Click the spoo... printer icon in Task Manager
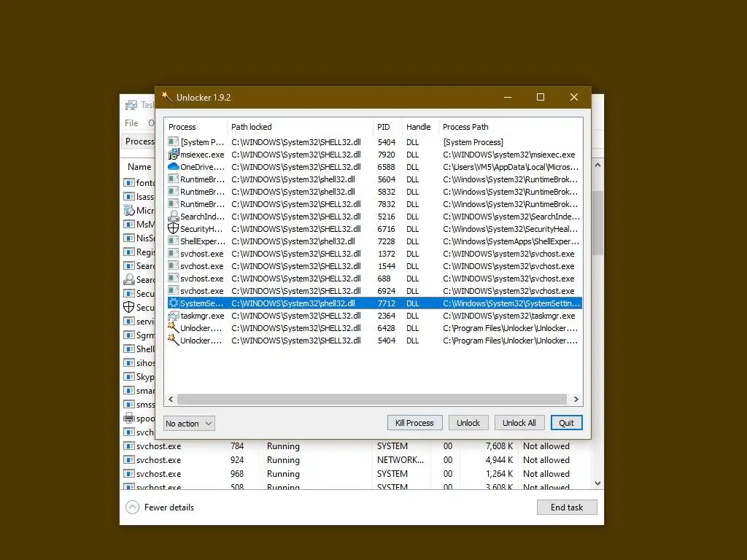Image resolution: width=747 pixels, height=560 pixels. (128, 418)
